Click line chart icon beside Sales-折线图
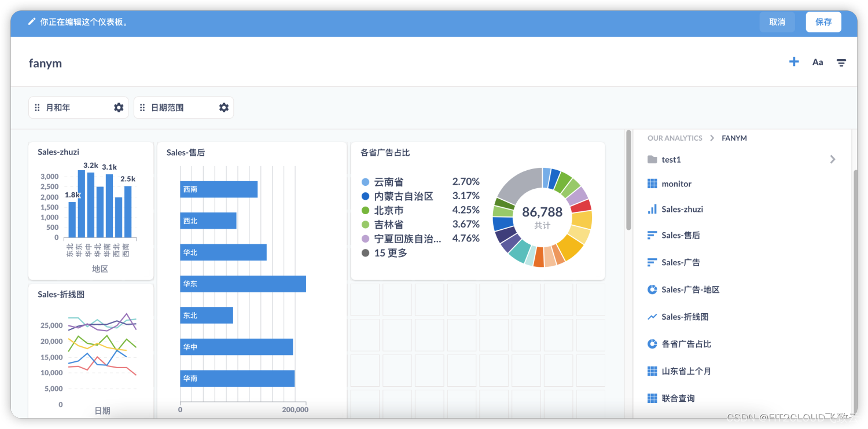Image resolution: width=868 pixels, height=429 pixels. [652, 317]
